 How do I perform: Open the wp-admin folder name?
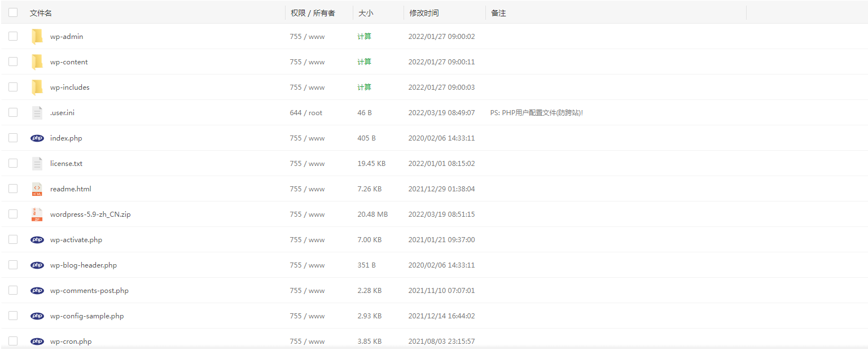(x=67, y=37)
